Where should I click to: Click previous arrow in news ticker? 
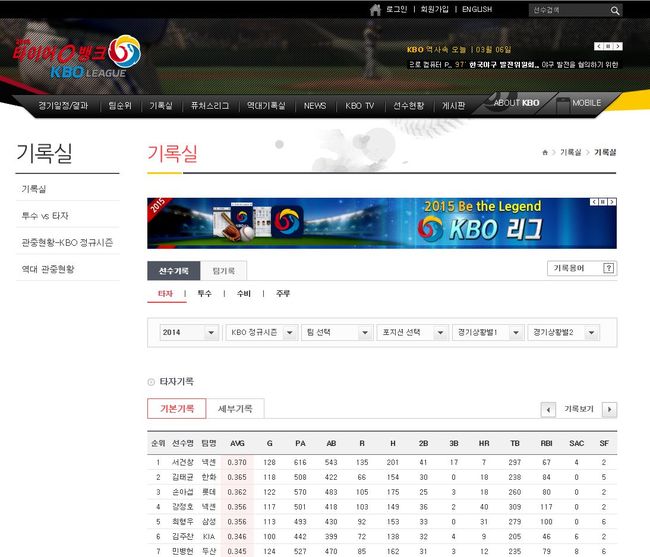598,46
